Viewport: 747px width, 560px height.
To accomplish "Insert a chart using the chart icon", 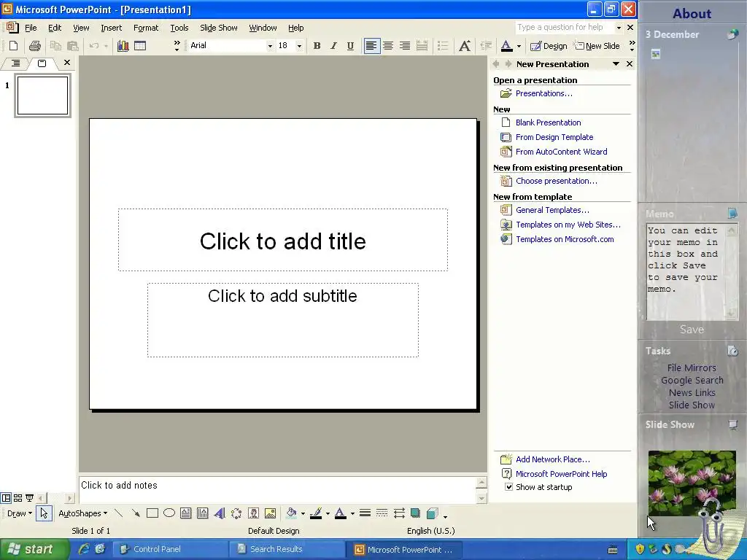I will click(x=123, y=46).
